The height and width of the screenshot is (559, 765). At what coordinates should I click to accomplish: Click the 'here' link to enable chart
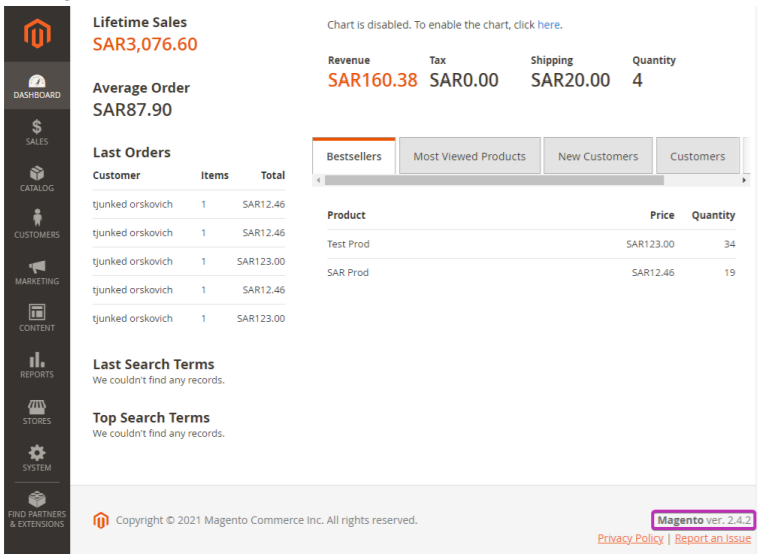(x=548, y=25)
